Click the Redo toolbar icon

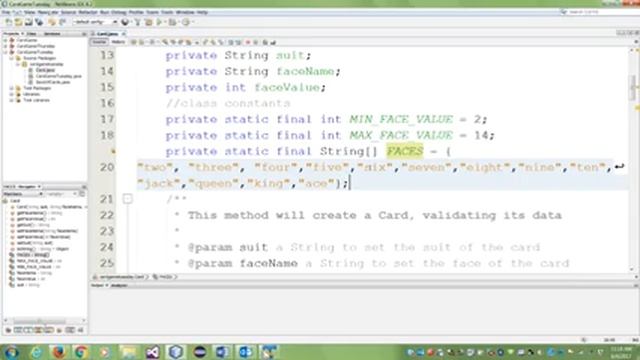click(x=62, y=22)
